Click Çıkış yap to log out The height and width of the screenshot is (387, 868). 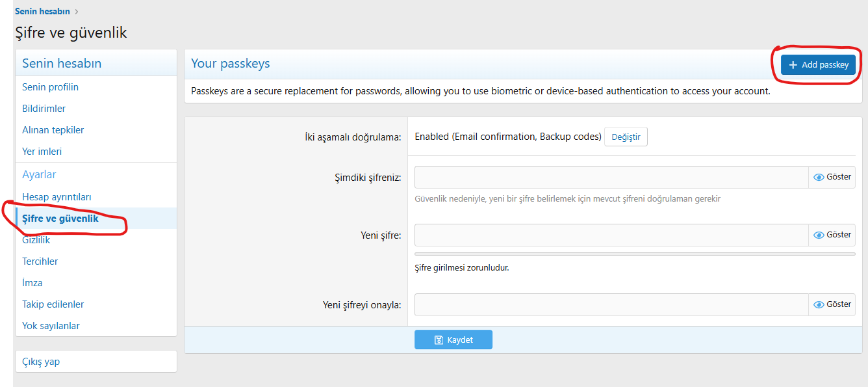pyautogui.click(x=41, y=362)
